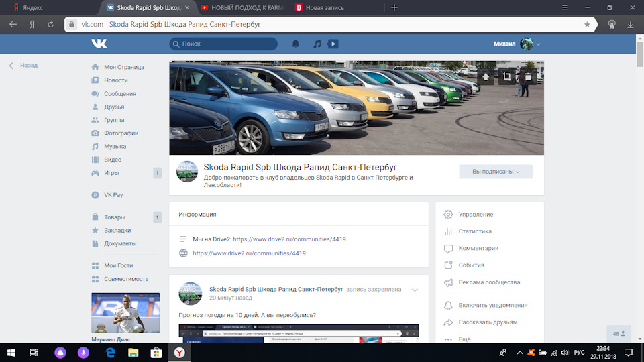Delete the cover with trash icon
The height and width of the screenshot is (362, 644).
point(528,76)
